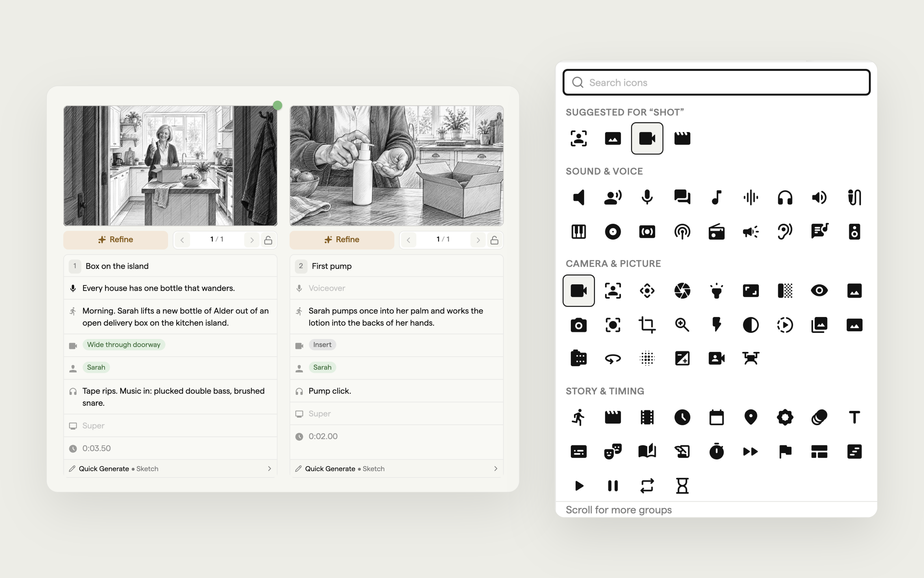Choose the zoom-in magnifier icon
This screenshot has height=578, width=924.
click(682, 325)
